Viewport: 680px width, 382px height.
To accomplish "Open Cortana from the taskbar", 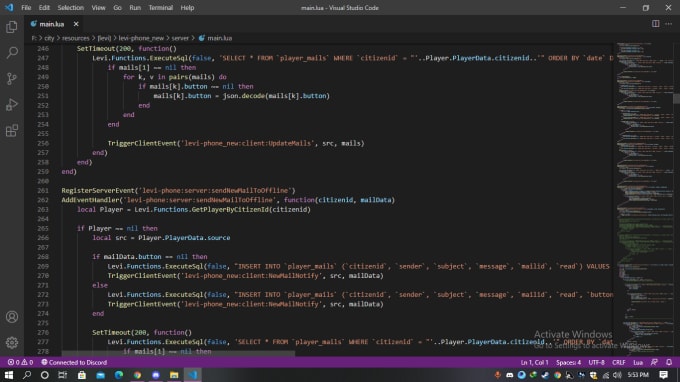I will pos(45,375).
